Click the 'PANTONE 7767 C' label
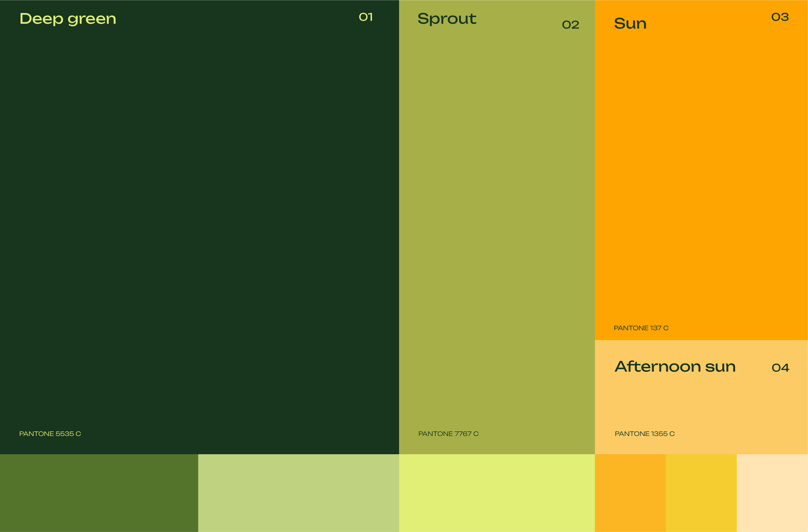 [448, 434]
